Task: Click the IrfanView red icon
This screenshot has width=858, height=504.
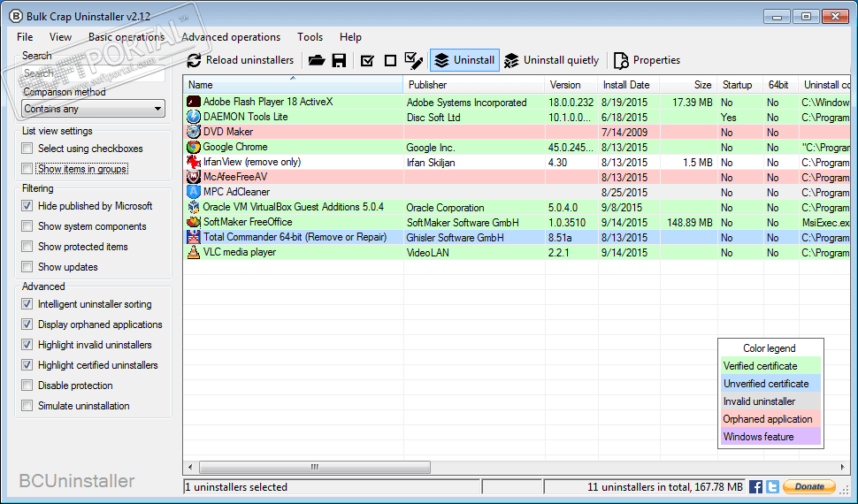Action: (x=193, y=162)
